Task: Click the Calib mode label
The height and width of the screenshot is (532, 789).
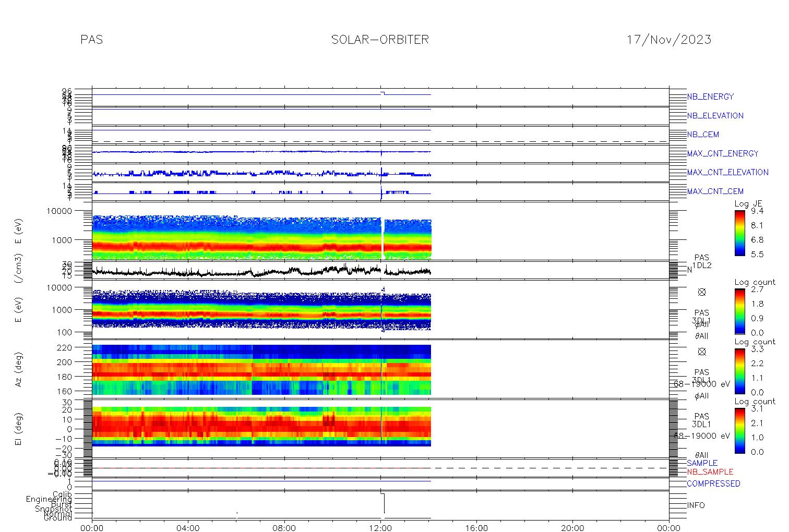Action: [62, 494]
